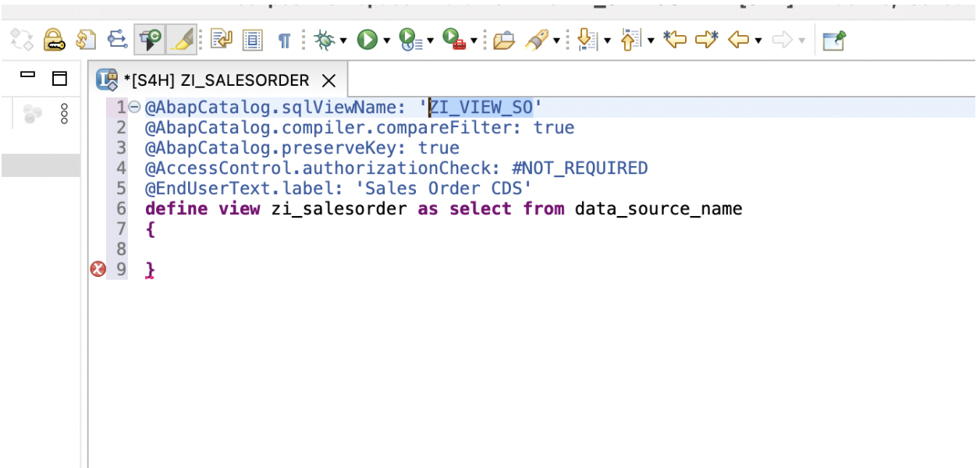Click the Next Annotation down arrow icon
The width and height of the screenshot is (980, 468).
coord(587,40)
